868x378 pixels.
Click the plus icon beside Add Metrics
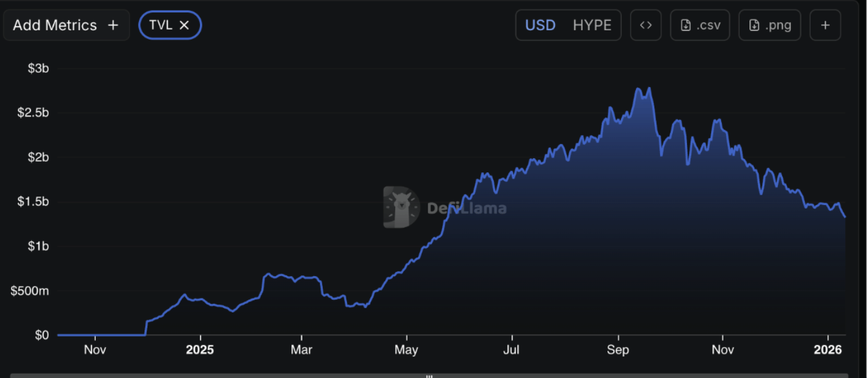113,25
